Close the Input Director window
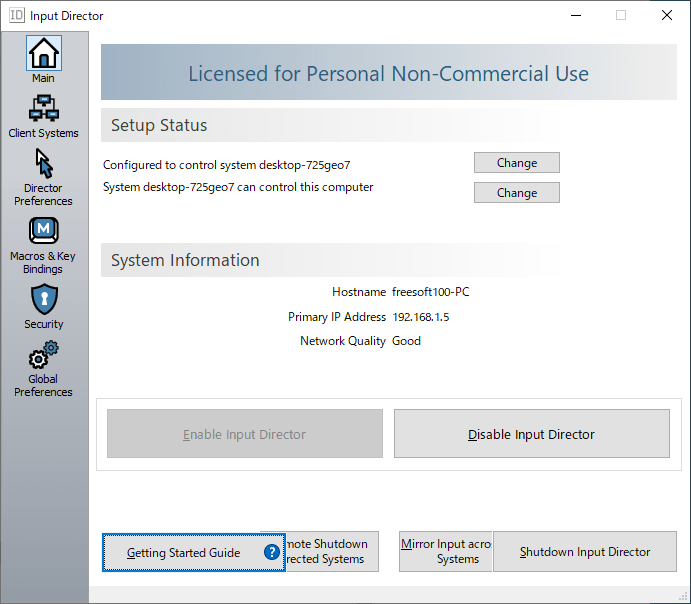The image size is (691, 604). 667,15
